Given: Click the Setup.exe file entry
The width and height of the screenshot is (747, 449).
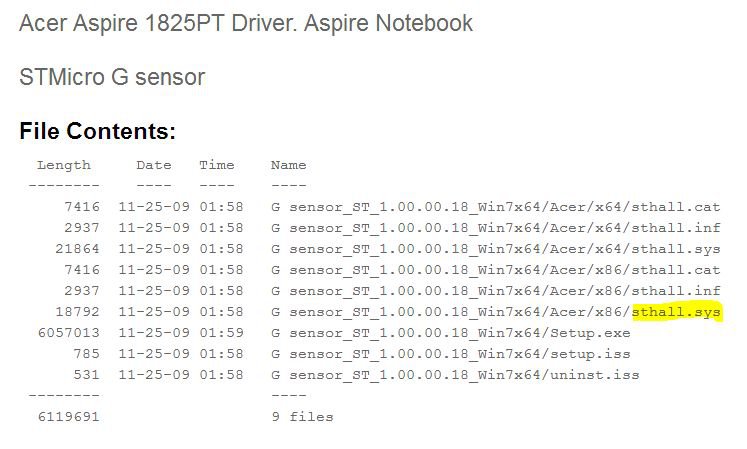Looking at the screenshot, I should (451, 333).
